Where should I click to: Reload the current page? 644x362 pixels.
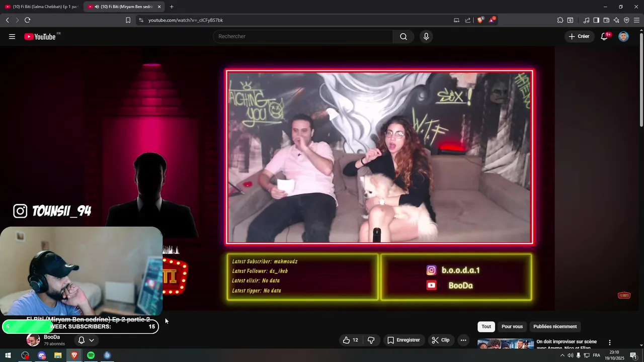click(x=27, y=20)
